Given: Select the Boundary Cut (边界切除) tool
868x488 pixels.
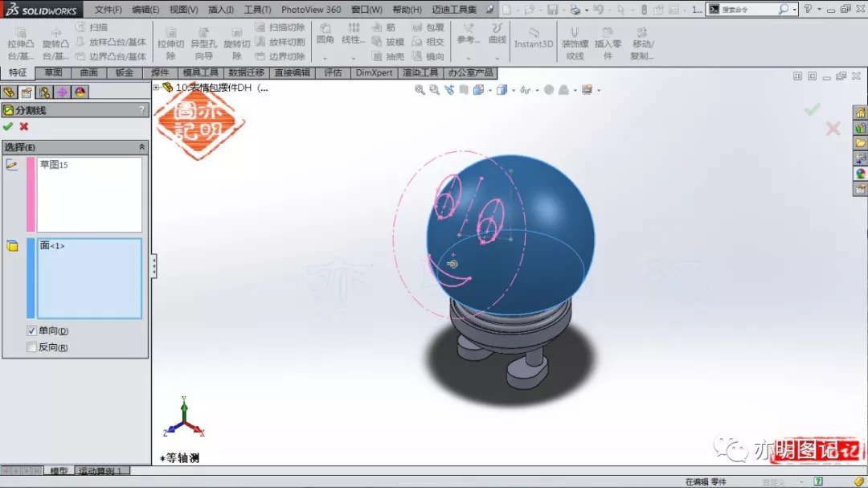Looking at the screenshot, I should pyautogui.click(x=280, y=56).
